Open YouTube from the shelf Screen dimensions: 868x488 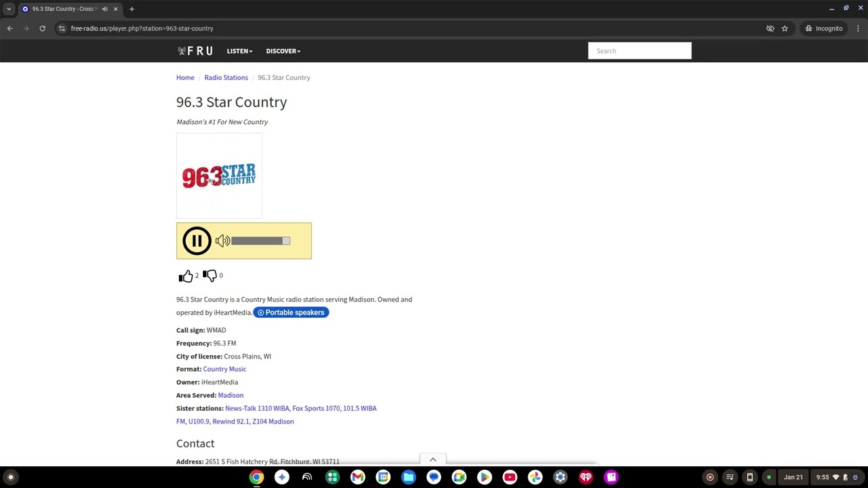(x=510, y=477)
